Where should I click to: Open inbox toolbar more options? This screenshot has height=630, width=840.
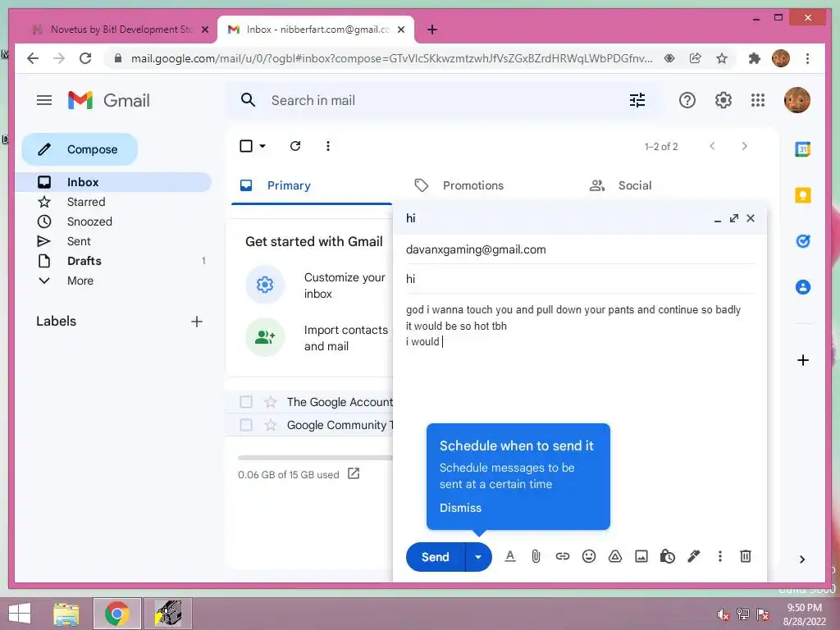coord(328,146)
